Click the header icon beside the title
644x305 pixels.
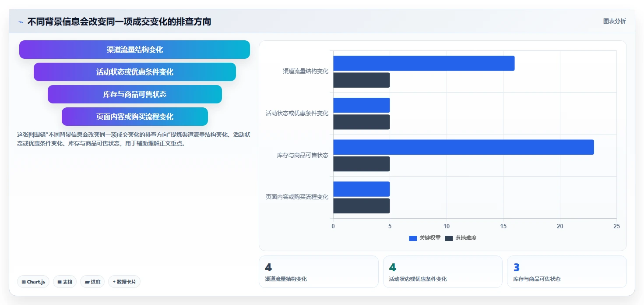(x=21, y=21)
